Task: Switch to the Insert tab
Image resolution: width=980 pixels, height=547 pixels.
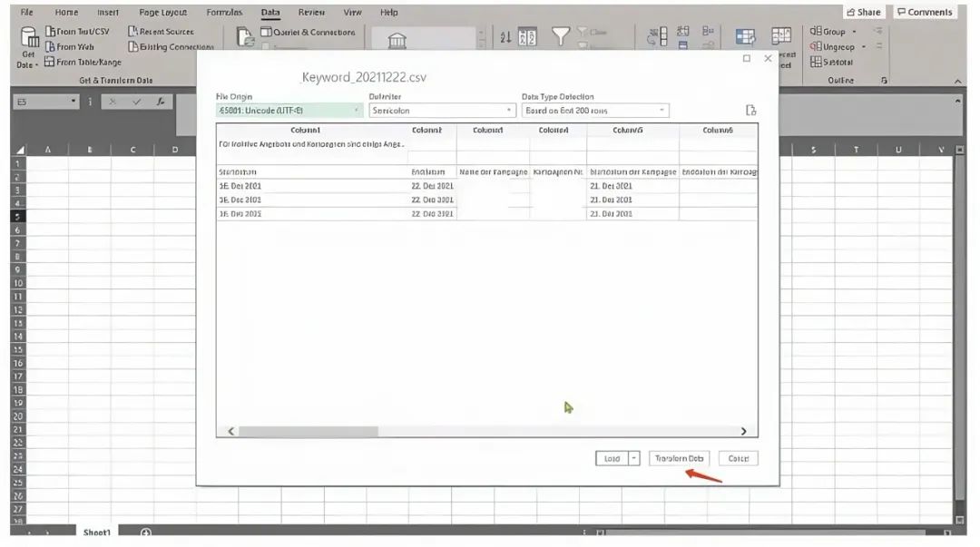Action: tap(107, 12)
